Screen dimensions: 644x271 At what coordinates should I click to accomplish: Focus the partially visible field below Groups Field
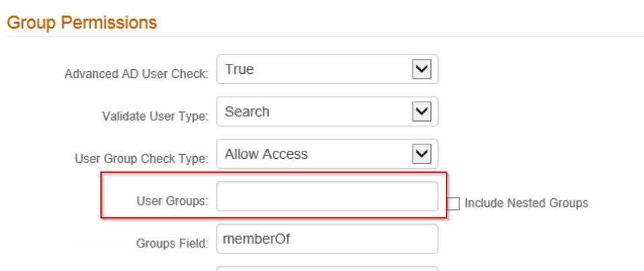click(x=327, y=268)
